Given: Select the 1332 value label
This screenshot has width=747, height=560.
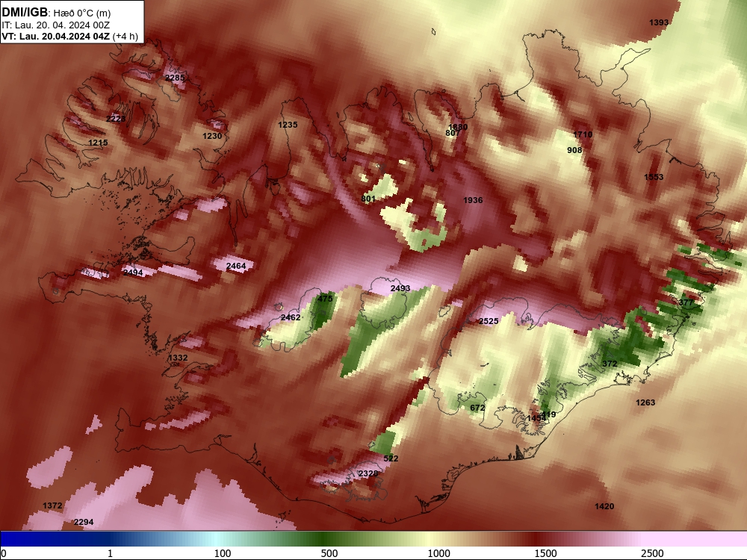Looking at the screenshot, I should (178, 358).
